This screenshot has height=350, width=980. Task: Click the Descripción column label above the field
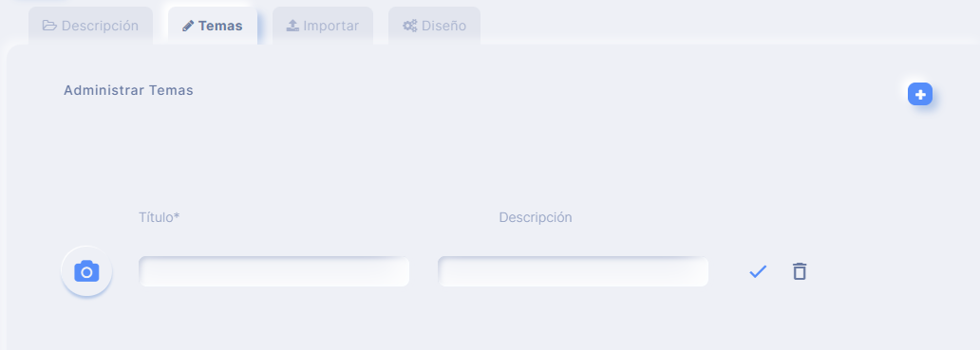click(536, 217)
